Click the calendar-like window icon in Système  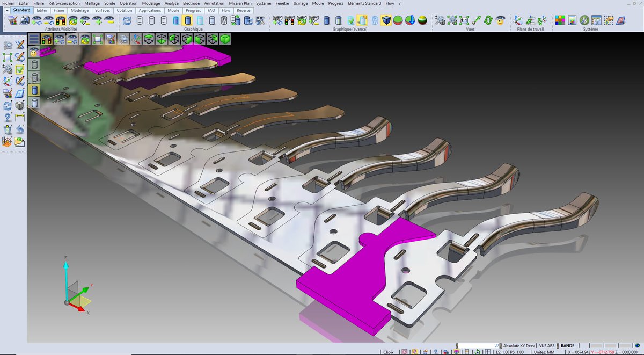click(x=596, y=20)
